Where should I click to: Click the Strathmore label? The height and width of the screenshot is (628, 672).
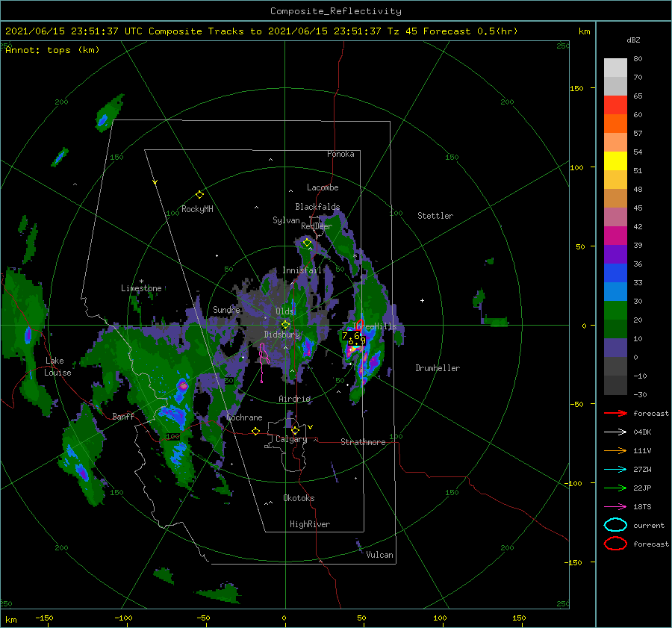pyautogui.click(x=363, y=442)
